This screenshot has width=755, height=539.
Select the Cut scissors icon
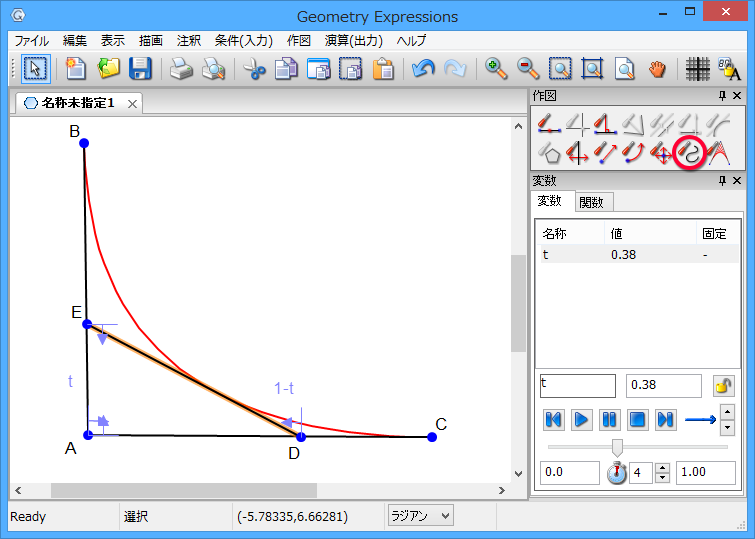pyautogui.click(x=254, y=69)
